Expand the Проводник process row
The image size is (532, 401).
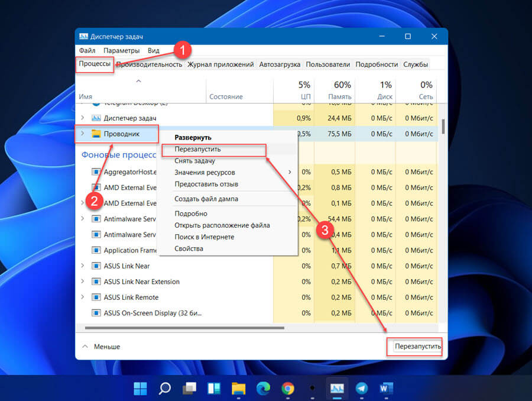(x=82, y=134)
